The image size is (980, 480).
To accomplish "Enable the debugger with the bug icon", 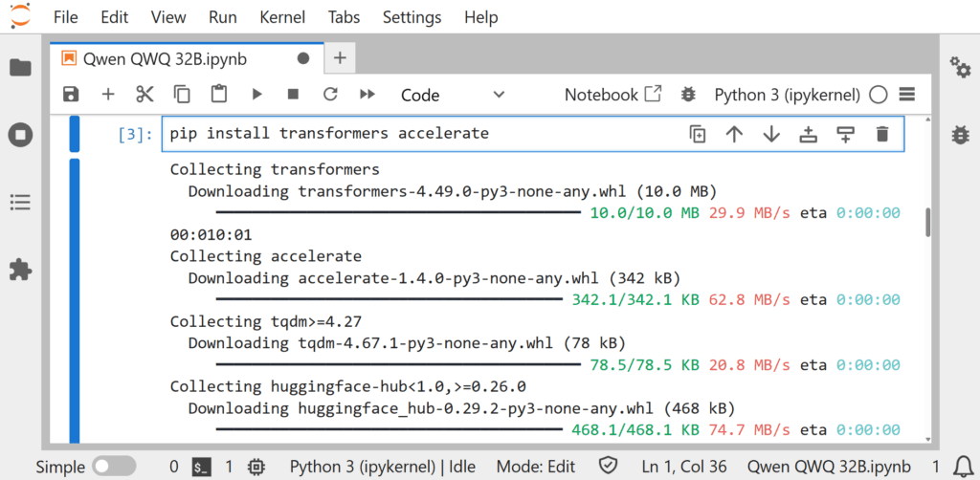I will [687, 95].
